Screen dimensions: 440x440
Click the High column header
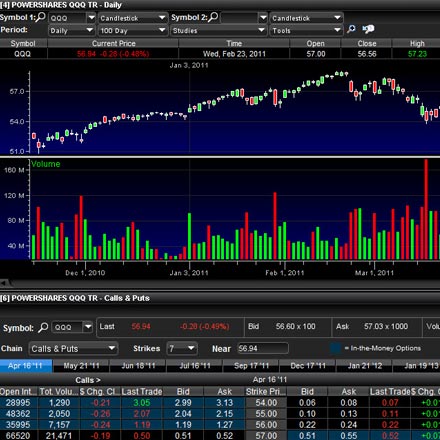pyautogui.click(x=417, y=43)
